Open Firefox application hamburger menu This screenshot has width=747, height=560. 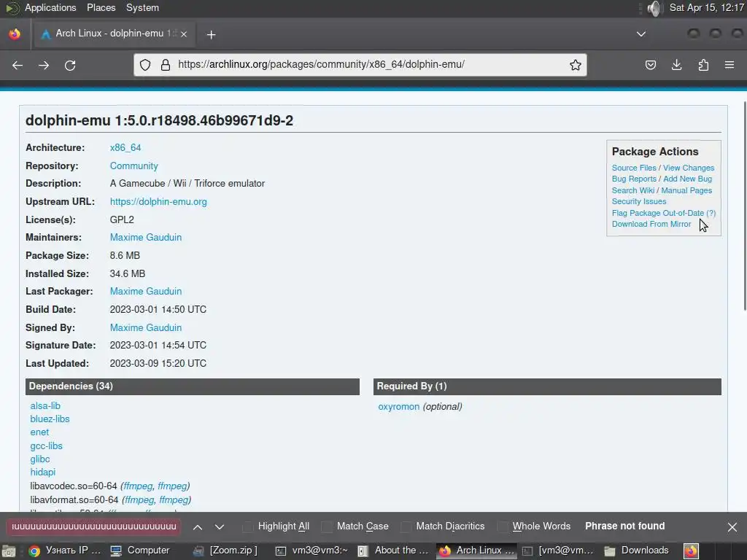tap(729, 65)
